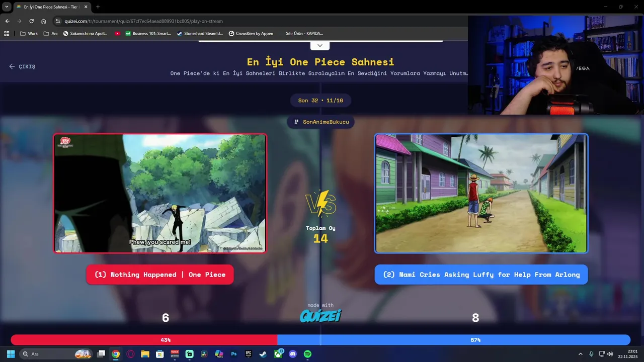Open File Explorer from the taskbar

click(x=145, y=354)
